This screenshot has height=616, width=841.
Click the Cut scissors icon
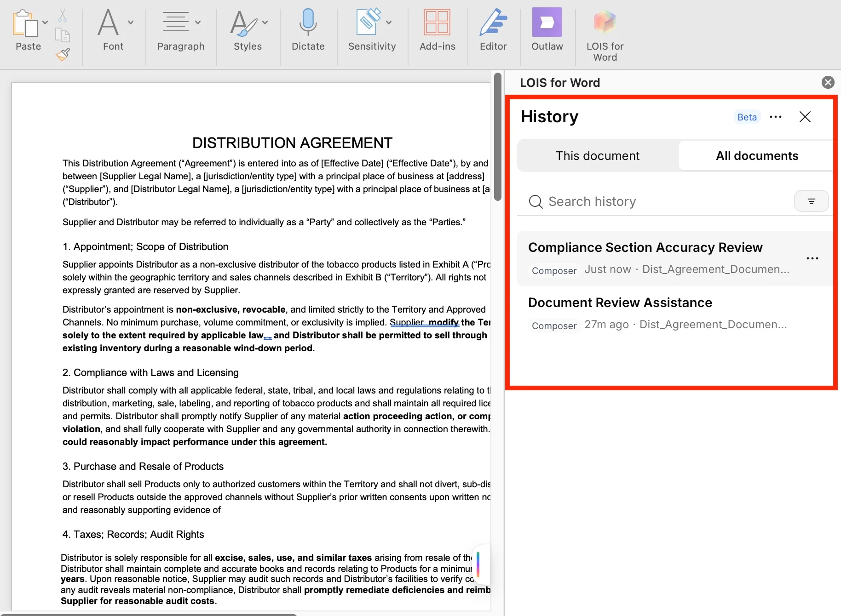point(63,15)
